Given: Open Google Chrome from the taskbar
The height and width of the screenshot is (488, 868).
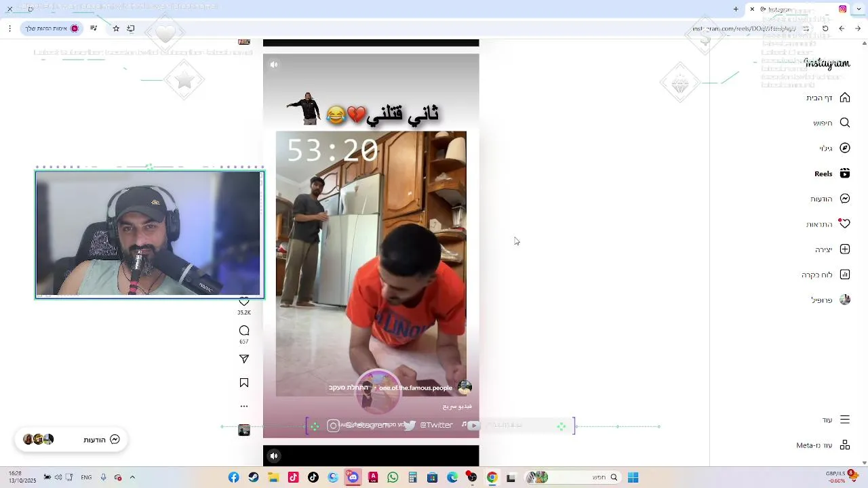Looking at the screenshot, I should point(492,478).
